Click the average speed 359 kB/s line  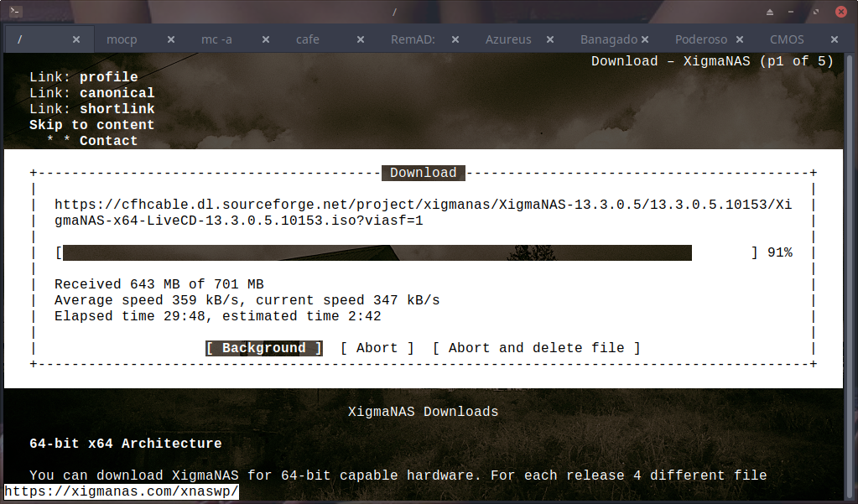(x=247, y=300)
